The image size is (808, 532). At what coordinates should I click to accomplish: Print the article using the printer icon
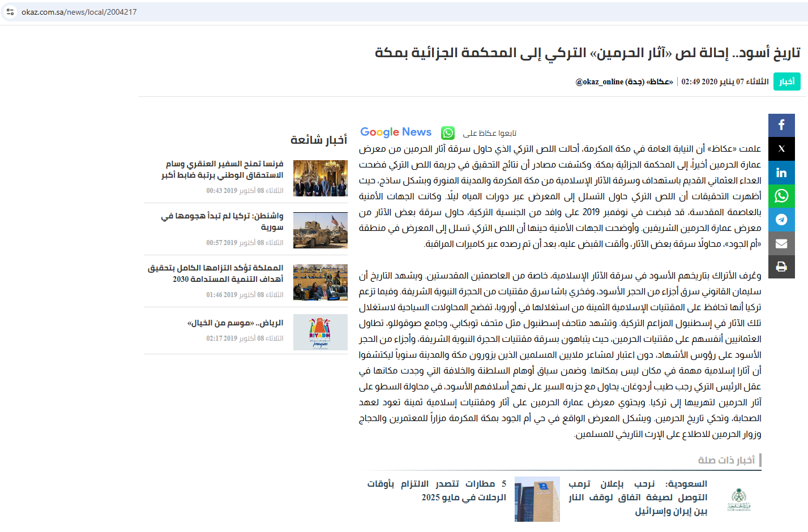(x=781, y=267)
